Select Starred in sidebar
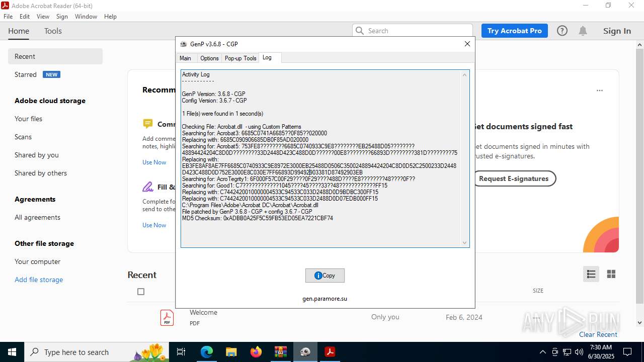The height and width of the screenshot is (362, 644). 26,74
